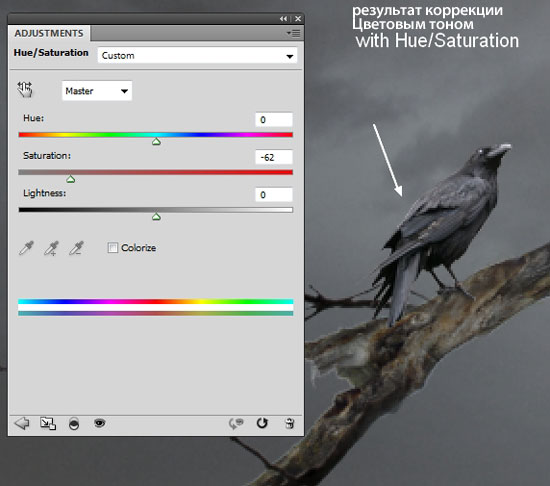550x486 pixels.
Task: Delete this adjustment layer trash icon
Action: [289, 423]
